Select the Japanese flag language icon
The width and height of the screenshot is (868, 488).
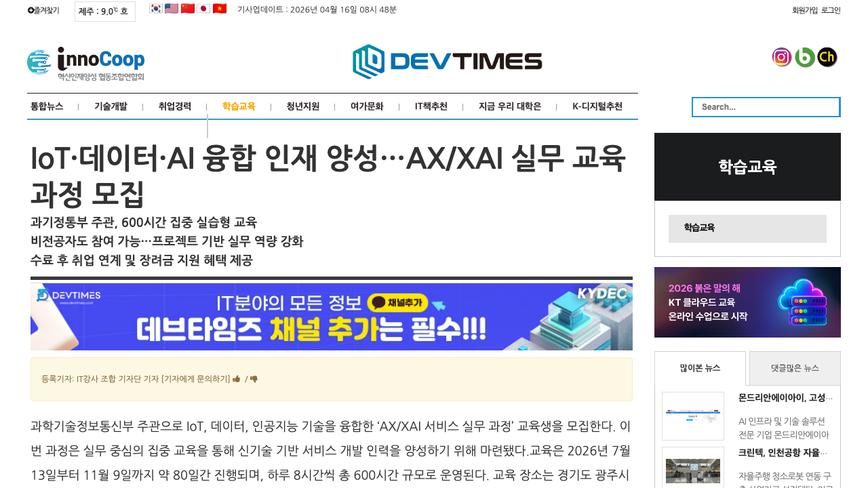(203, 9)
